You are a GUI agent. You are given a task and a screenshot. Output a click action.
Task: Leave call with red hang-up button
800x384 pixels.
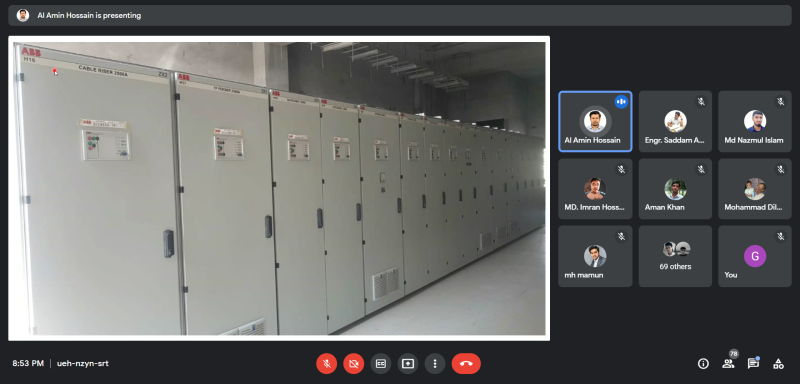pos(466,364)
